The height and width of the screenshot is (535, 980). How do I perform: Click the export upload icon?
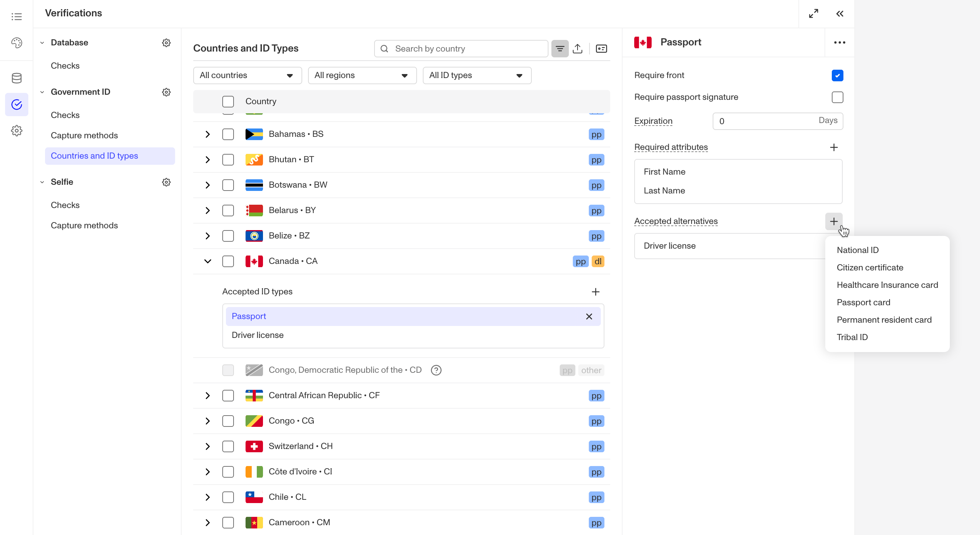(x=577, y=49)
